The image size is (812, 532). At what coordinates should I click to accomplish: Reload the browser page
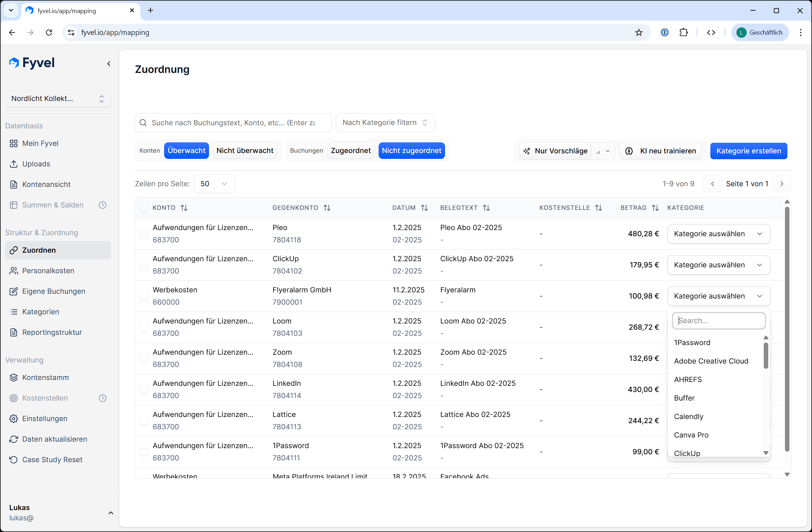pos(49,33)
